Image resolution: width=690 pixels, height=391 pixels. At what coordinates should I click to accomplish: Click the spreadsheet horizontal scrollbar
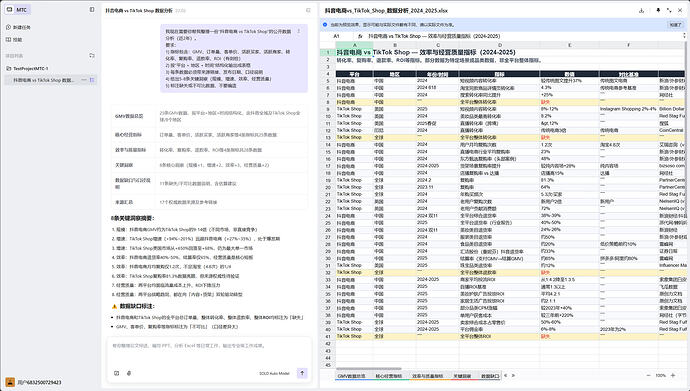tap(369, 369)
